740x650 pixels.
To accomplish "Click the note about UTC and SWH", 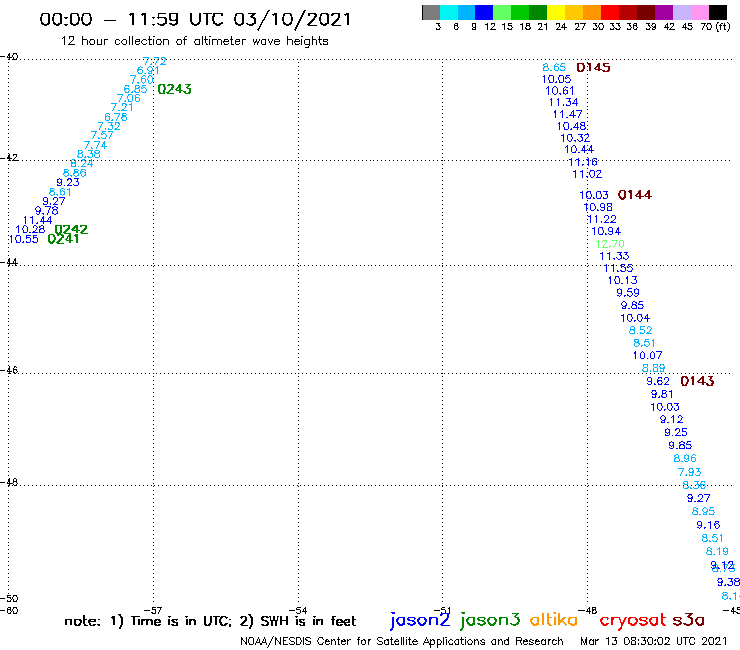I will (x=210, y=621).
